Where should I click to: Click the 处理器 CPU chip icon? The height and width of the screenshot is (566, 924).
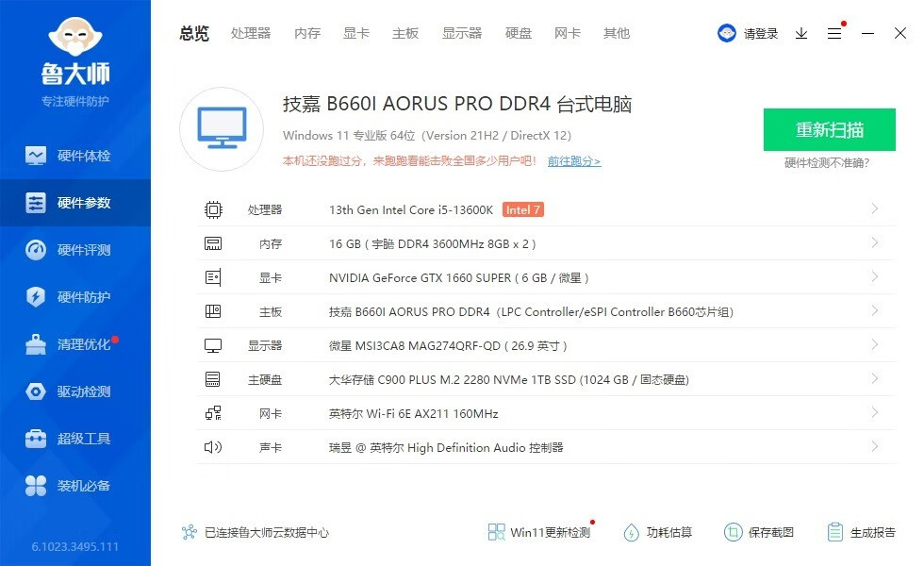213,209
